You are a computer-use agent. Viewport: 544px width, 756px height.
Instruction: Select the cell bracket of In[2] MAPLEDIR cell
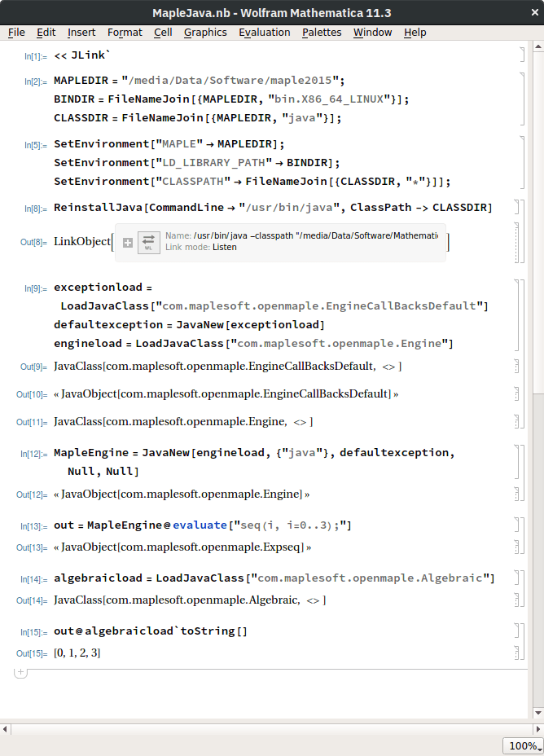(522, 99)
